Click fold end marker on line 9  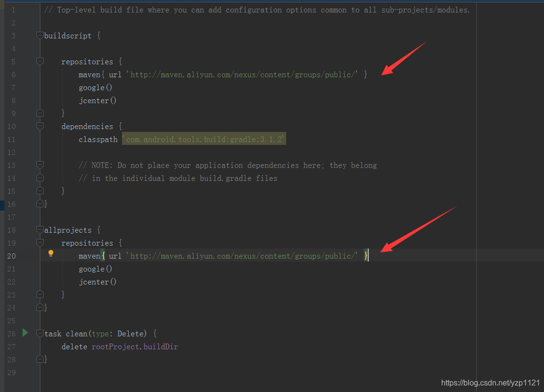40,113
